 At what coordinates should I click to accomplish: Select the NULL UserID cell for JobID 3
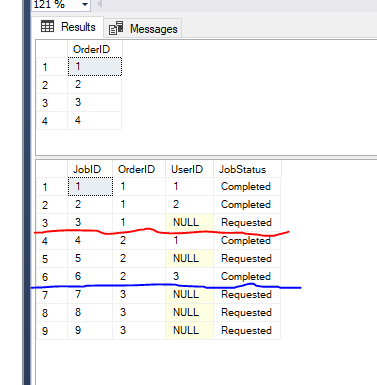(189, 222)
